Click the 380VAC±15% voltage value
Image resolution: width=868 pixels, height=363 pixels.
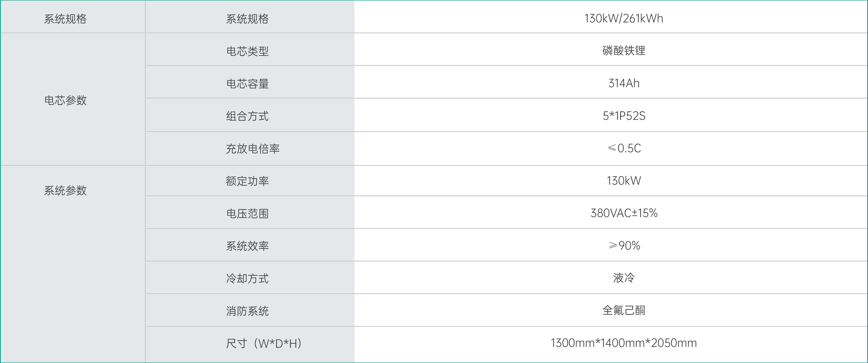[x=624, y=213]
